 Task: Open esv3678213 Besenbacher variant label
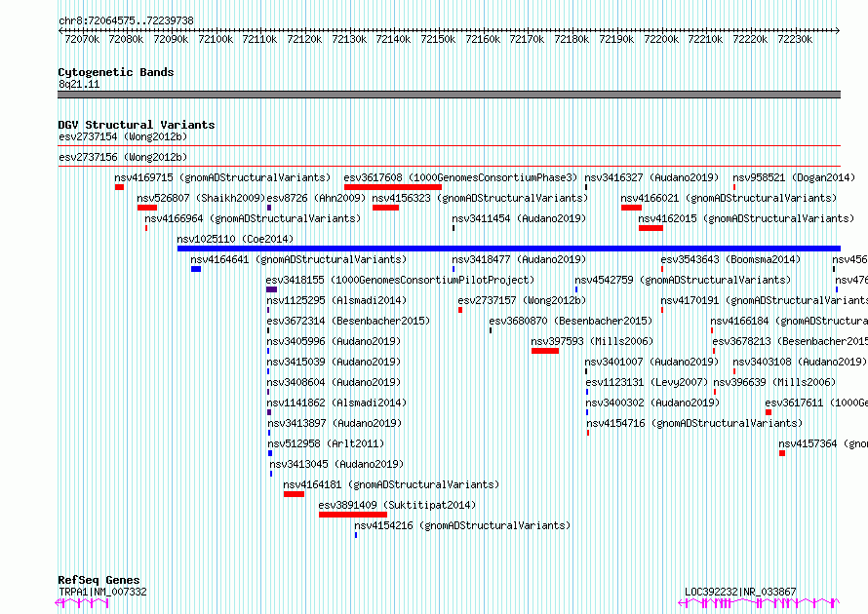click(x=790, y=341)
